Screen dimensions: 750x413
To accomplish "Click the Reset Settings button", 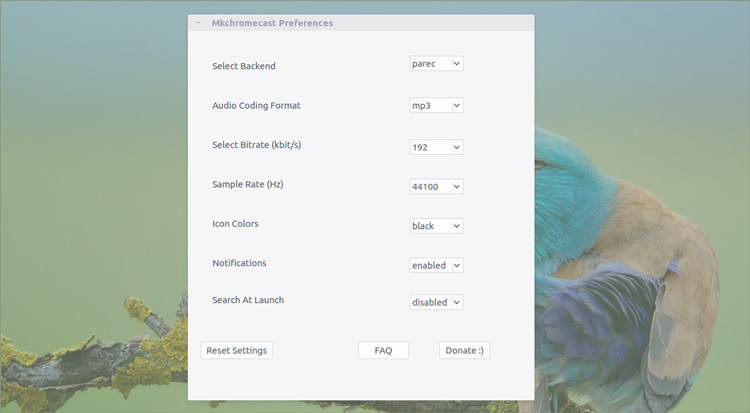I will tap(236, 350).
